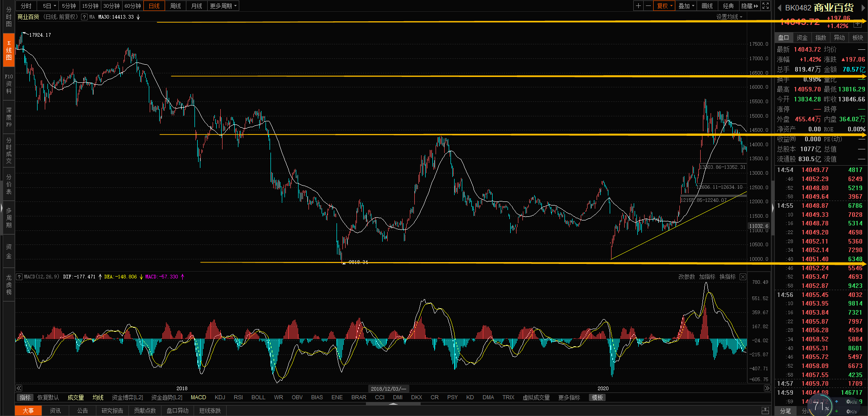Collapse left sidebar handle arrow
The width and height of the screenshot is (868, 416).
point(1,209)
